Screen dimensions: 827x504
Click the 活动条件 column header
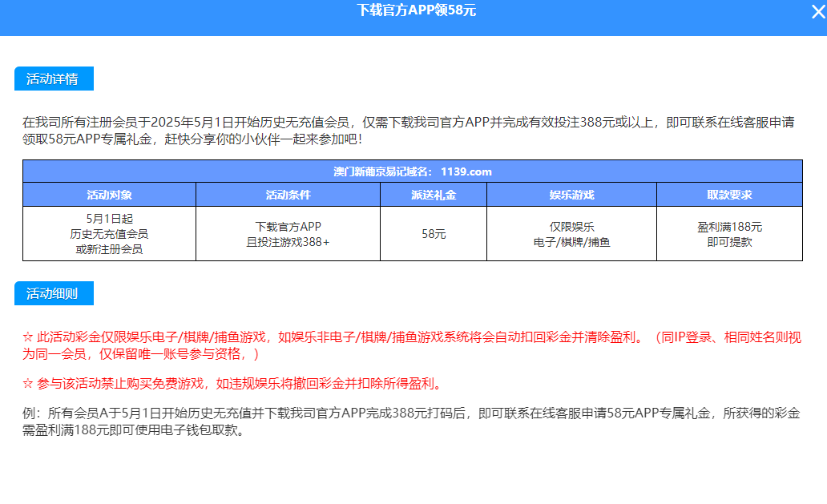click(x=288, y=195)
